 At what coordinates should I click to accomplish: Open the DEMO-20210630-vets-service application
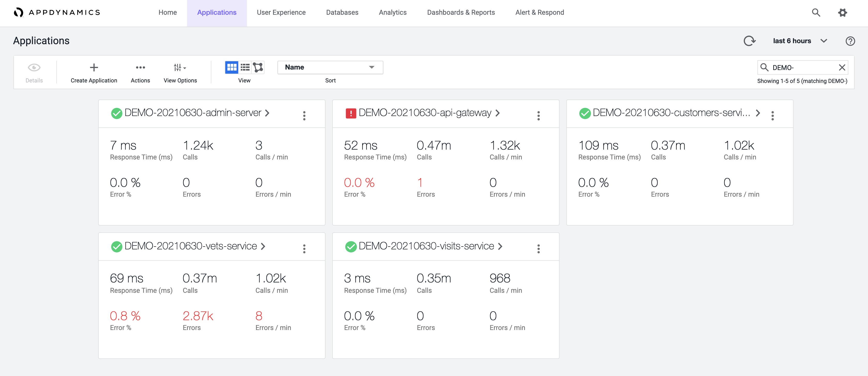[x=191, y=246]
